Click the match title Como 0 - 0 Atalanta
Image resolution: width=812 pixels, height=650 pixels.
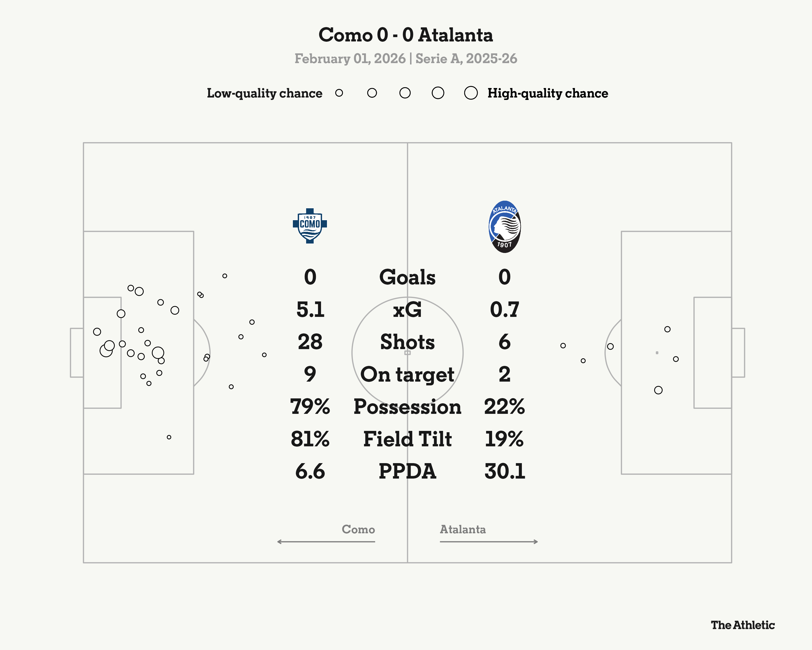406,35
